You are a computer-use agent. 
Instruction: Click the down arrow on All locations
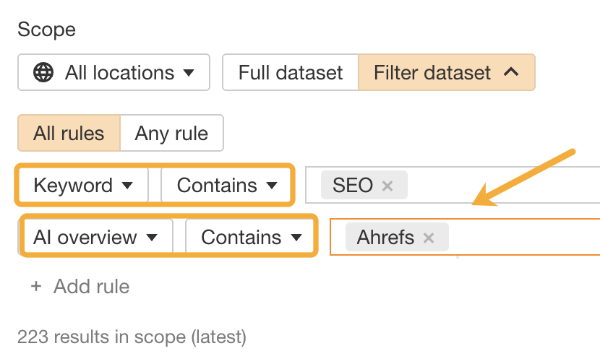189,73
